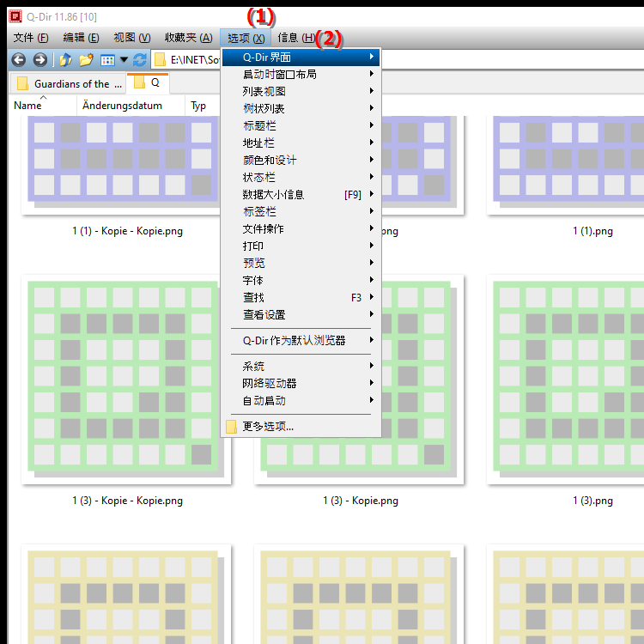
Task: Sort by the Änderungsdatum column header
Action: tap(131, 106)
